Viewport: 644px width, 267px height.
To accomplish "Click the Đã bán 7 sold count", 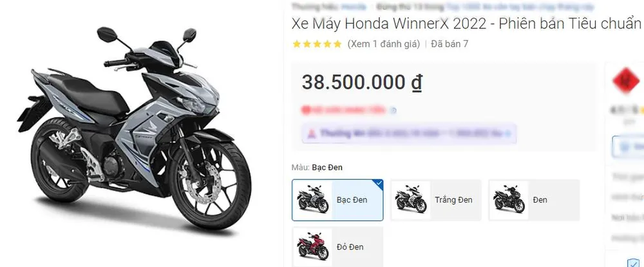I will pos(450,44).
